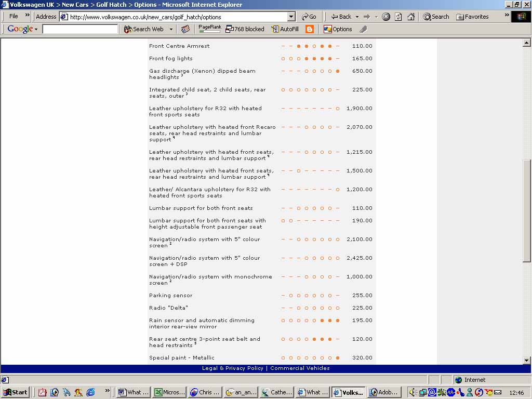Click the AutoFill button

[x=285, y=29]
